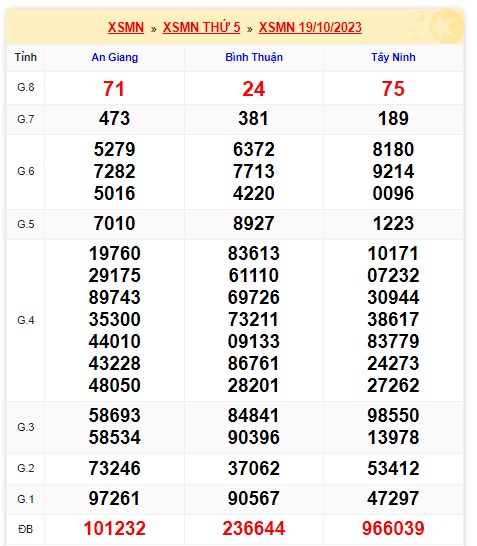Select An Giang G.7 number 473
The image size is (477, 546).
point(114,119)
